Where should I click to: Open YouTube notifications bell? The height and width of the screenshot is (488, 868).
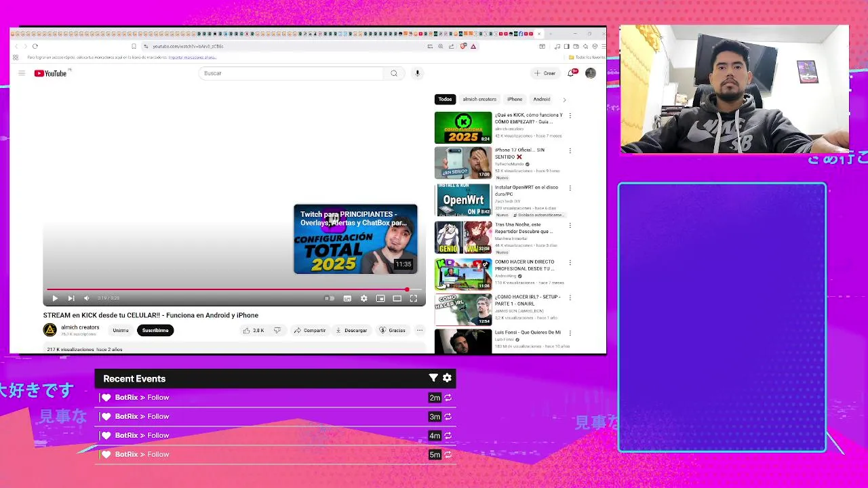tap(571, 73)
